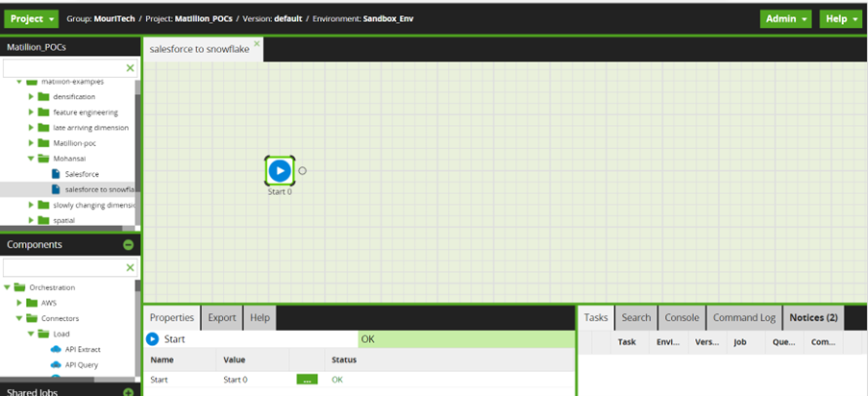The image size is (868, 396).
Task: Click the Start 0 component icon on canvas
Action: [279, 170]
